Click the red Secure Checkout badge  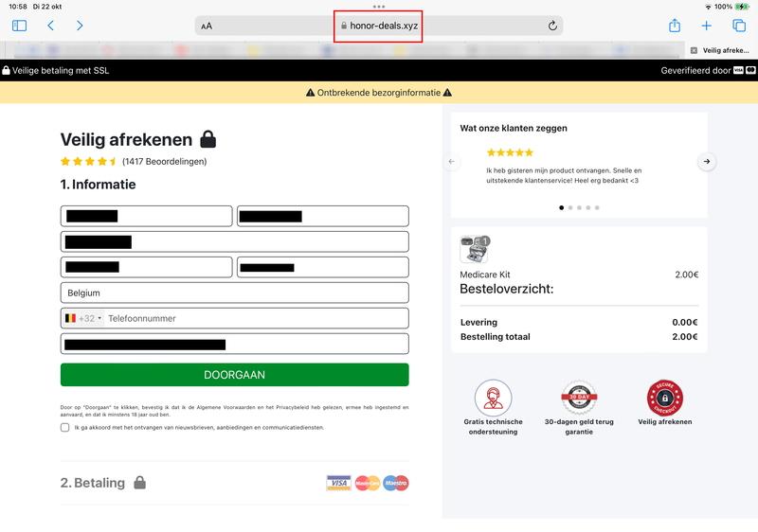click(665, 398)
